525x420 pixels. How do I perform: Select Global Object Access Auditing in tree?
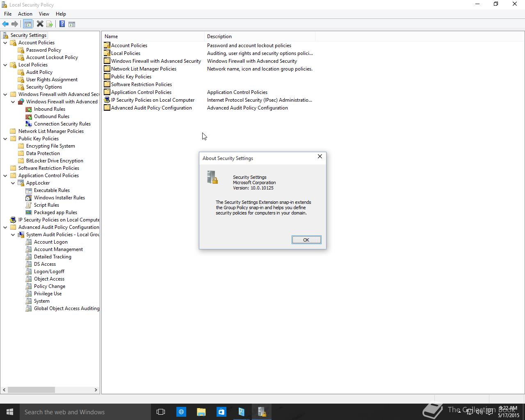(66, 308)
